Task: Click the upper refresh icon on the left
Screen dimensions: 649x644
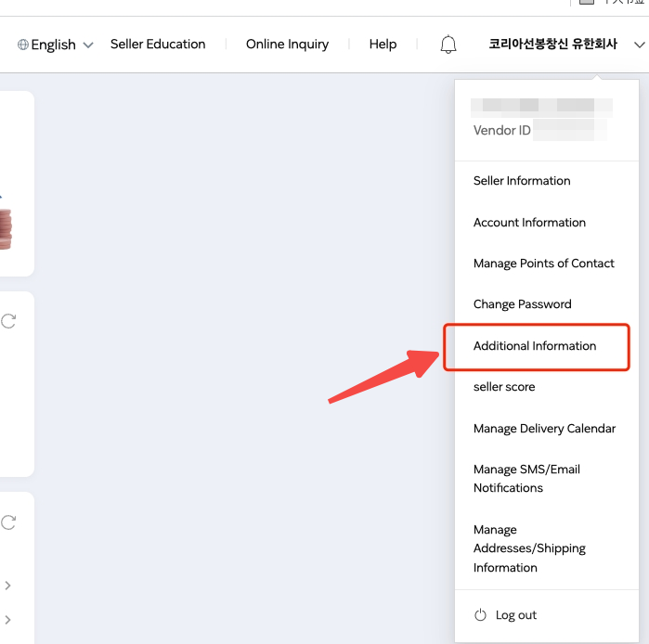Action: tap(8, 321)
